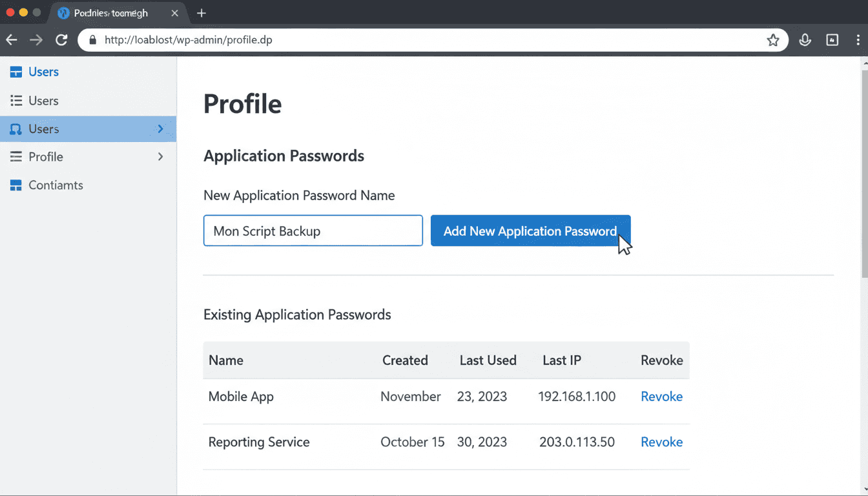868x496 pixels.
Task: Click the Profile page heading
Action: pyautogui.click(x=243, y=104)
